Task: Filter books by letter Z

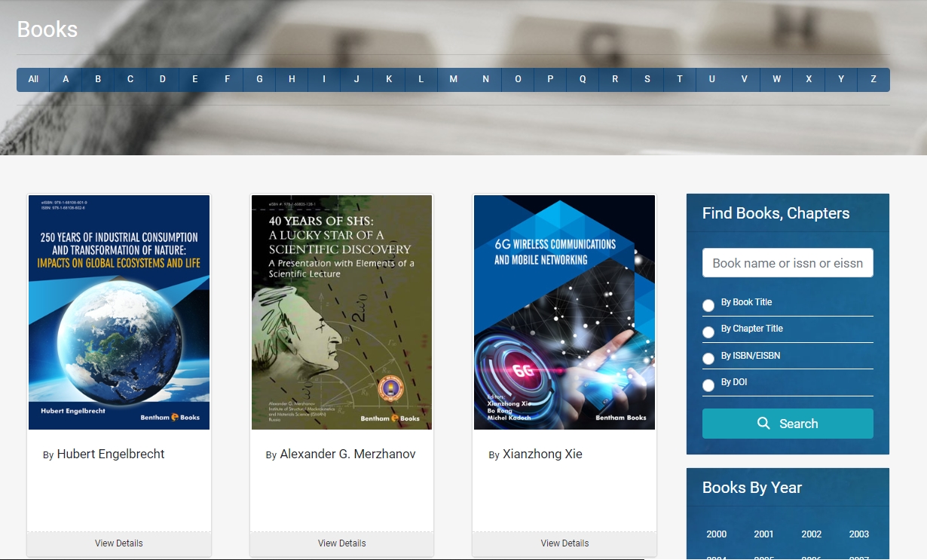Action: click(x=873, y=79)
